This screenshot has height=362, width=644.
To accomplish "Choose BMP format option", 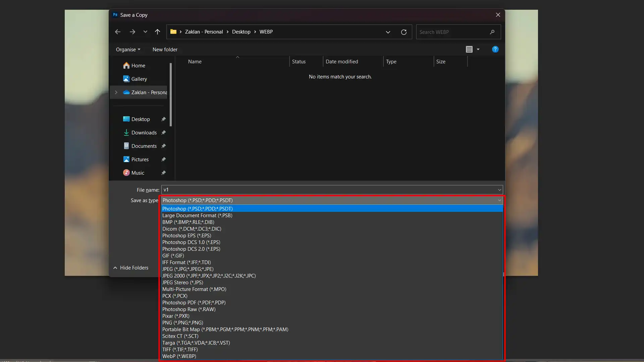I will (x=332, y=222).
